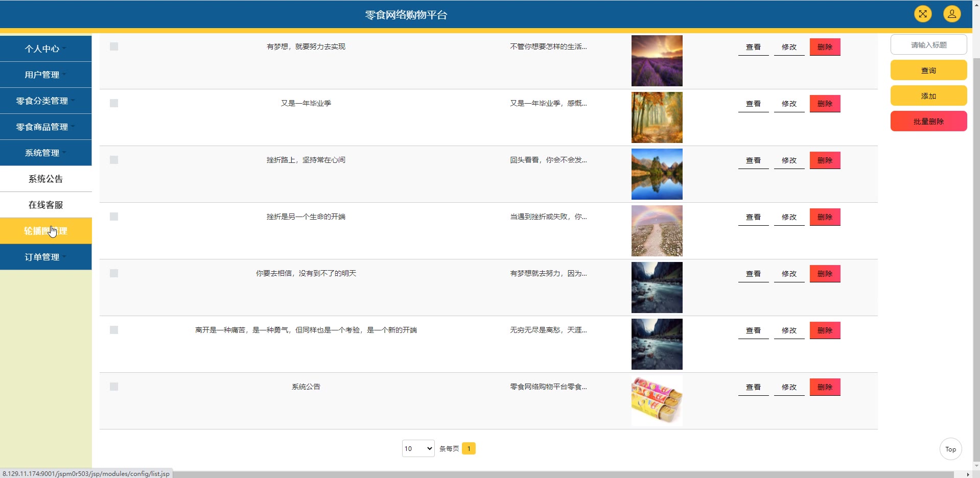Check the row 你要去相信，没有到不了的明天
980x478 pixels.
(x=114, y=273)
